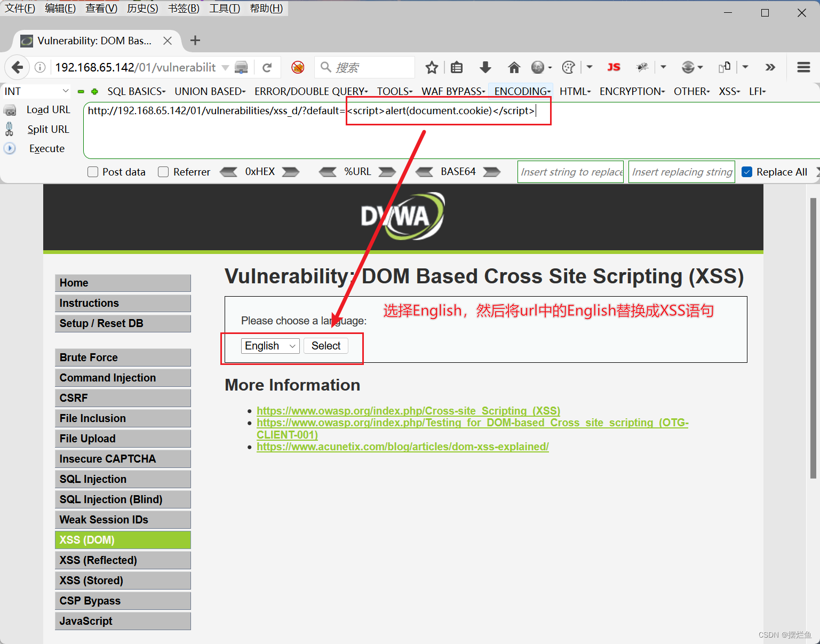Go back using the browser back arrow
The image size is (820, 644).
tap(17, 67)
